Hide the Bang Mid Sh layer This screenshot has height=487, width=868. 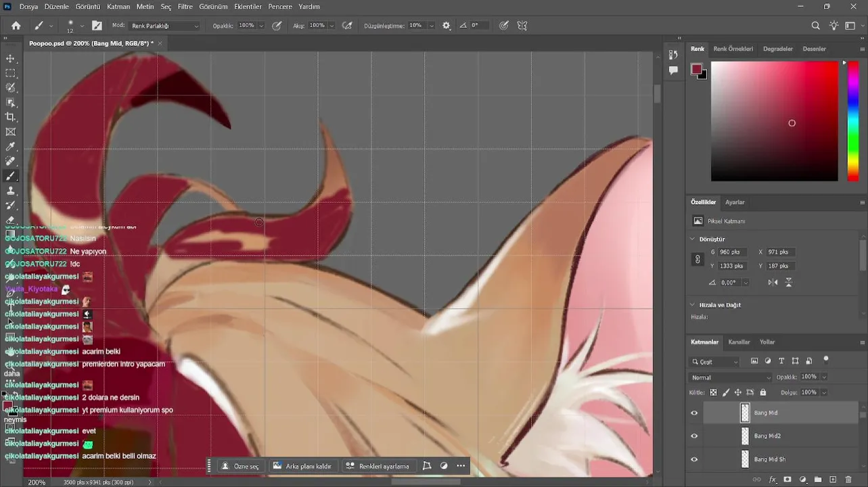[694, 459]
